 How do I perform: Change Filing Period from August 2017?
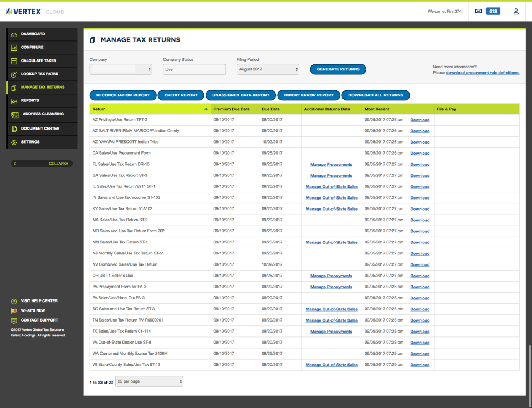[268, 69]
